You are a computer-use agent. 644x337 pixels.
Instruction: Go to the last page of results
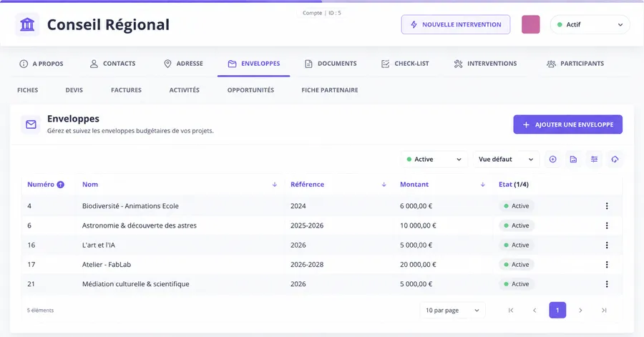coord(604,311)
